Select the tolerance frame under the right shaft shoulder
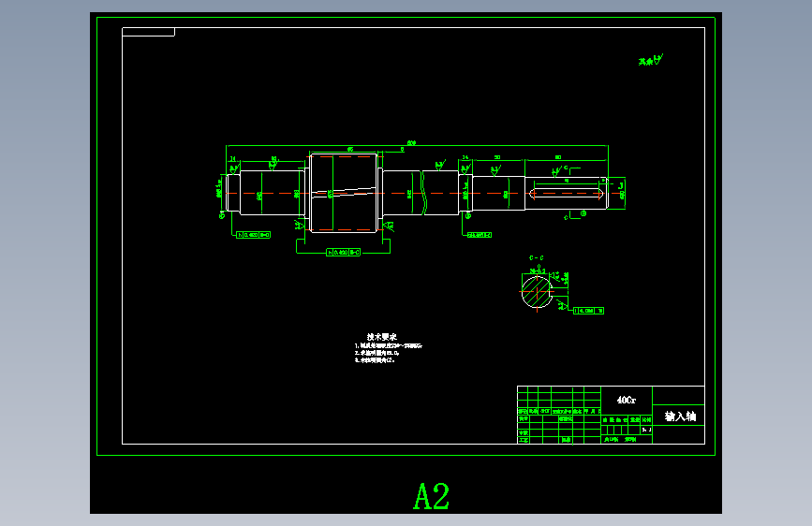Screen dimensions: 812x526 click(480, 235)
